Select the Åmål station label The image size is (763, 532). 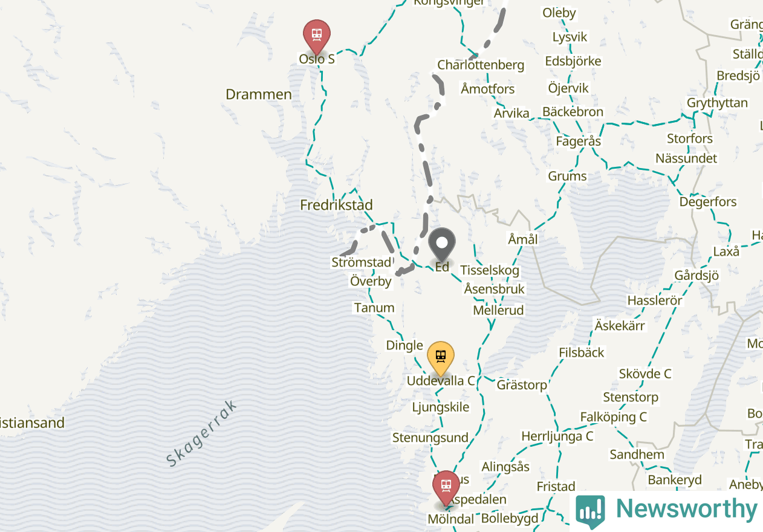(x=523, y=239)
